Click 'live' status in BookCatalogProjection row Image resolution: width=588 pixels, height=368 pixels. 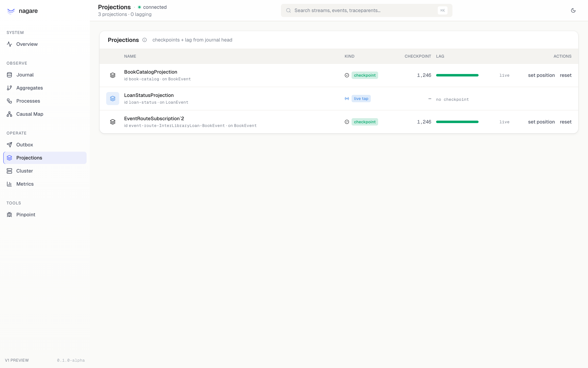pos(504,75)
